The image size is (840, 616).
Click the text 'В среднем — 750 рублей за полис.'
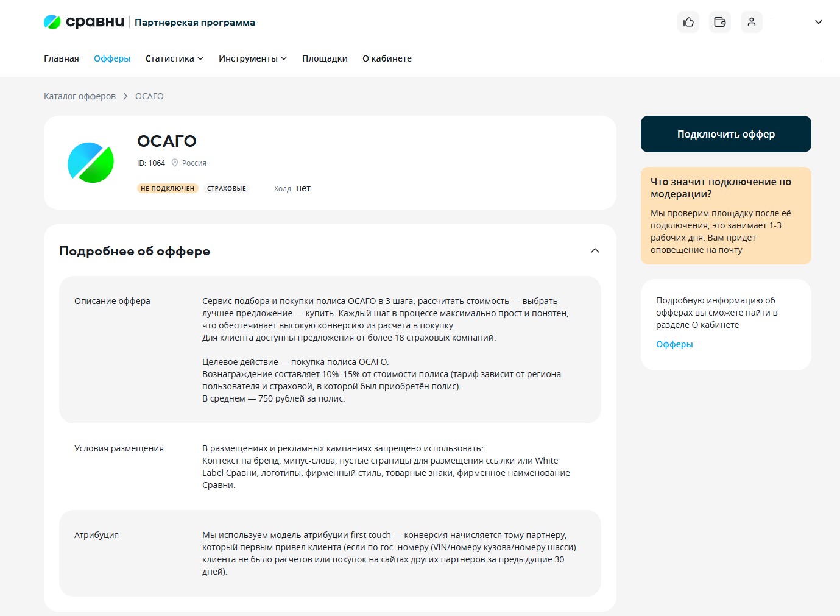point(274,398)
